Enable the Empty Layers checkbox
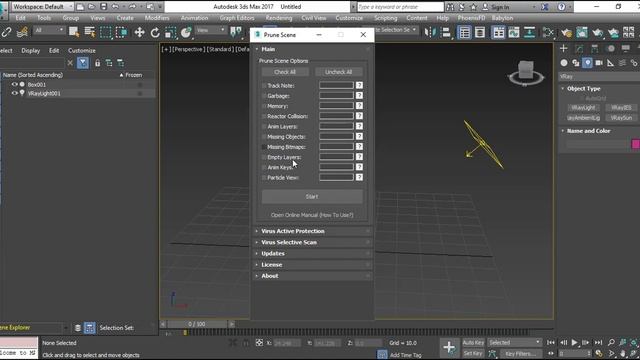640x360 pixels. click(x=264, y=157)
